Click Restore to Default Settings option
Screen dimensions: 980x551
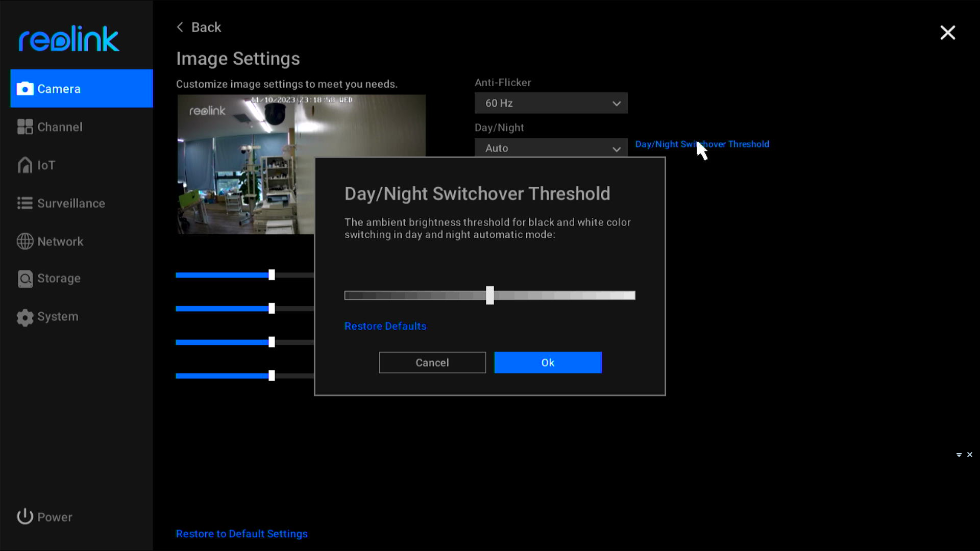[x=241, y=533]
